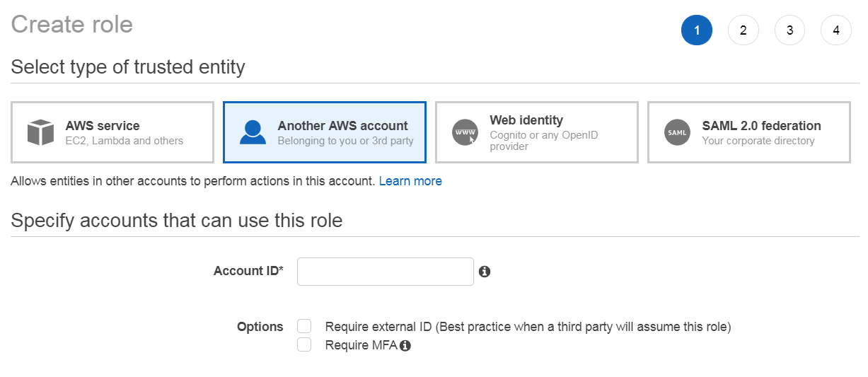Enable the Require external ID checkbox
Image resolution: width=868 pixels, height=377 pixels.
[x=304, y=326]
